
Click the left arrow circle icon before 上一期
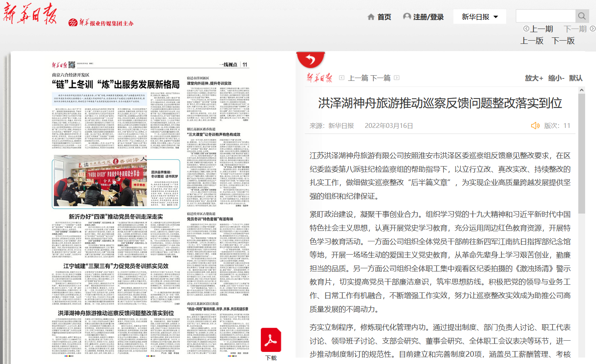pos(526,29)
